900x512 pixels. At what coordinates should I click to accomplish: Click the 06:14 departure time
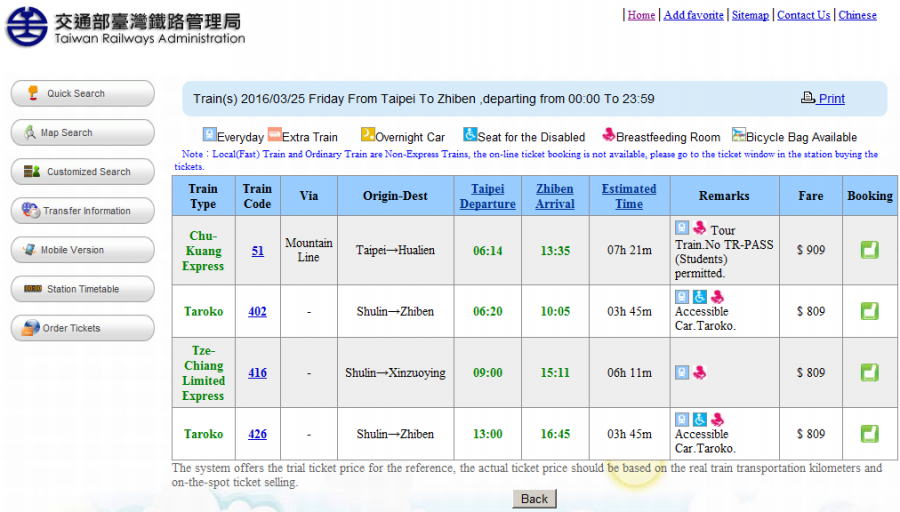(487, 251)
